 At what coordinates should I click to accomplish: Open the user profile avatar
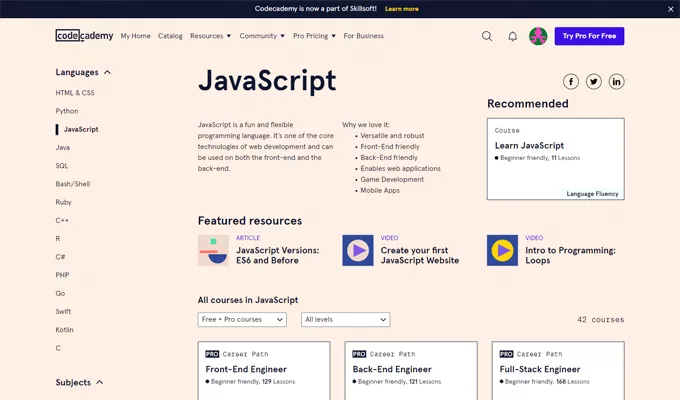pyautogui.click(x=538, y=36)
